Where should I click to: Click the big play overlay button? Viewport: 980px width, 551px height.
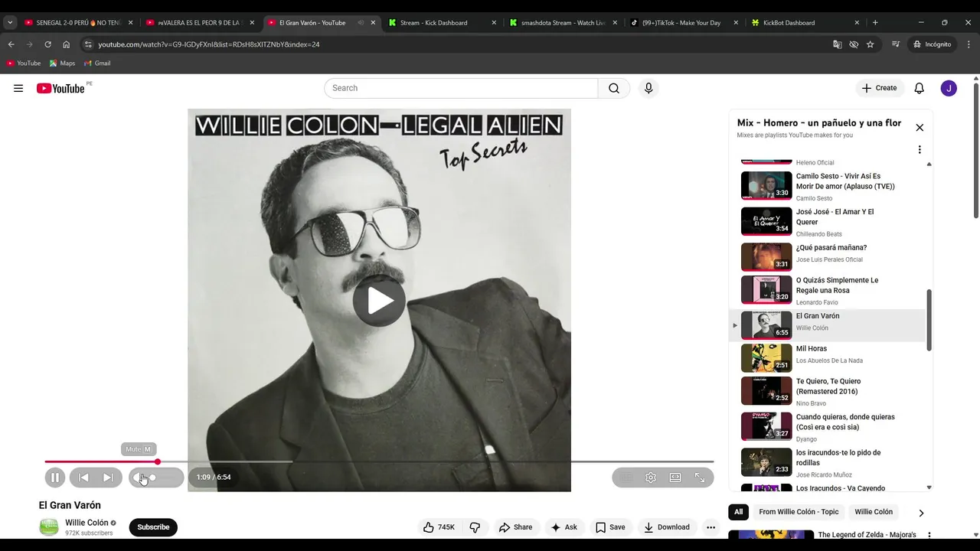pos(379,300)
